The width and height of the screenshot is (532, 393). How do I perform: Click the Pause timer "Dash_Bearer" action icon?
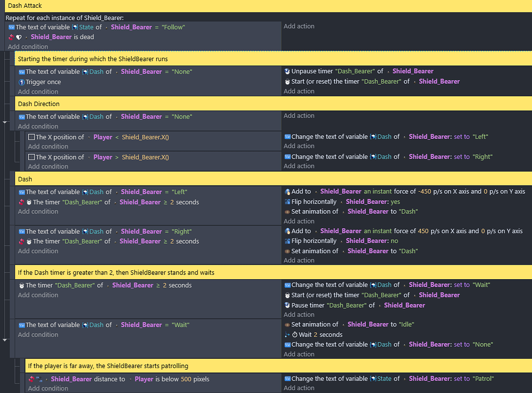point(287,305)
